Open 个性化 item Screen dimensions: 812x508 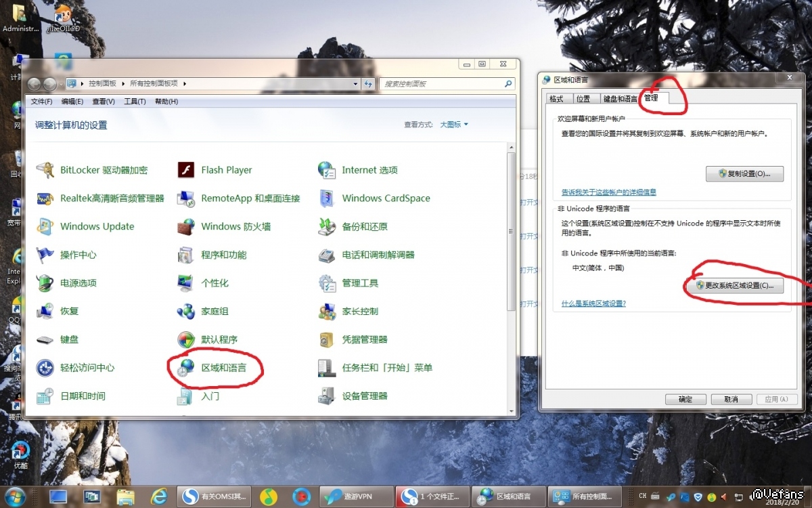tap(203, 283)
